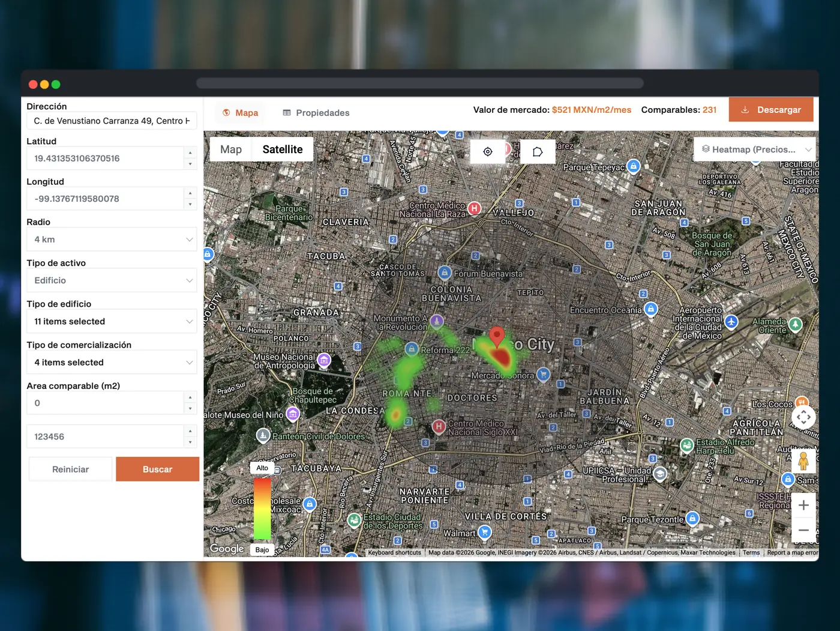This screenshot has height=631, width=840.
Task: Increase Longitud with the up stepper
Action: [190, 193]
